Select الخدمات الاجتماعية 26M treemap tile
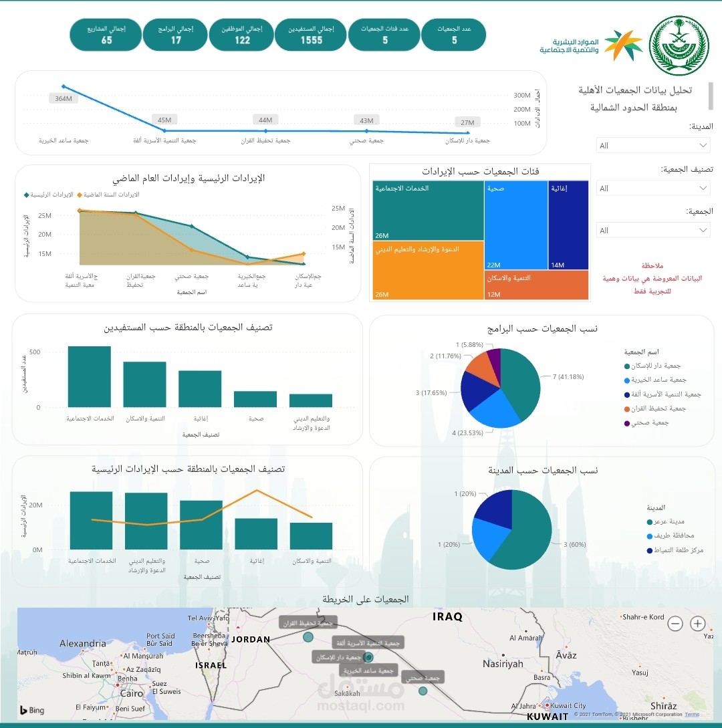Screen dimensions: 722x728 coord(428,211)
